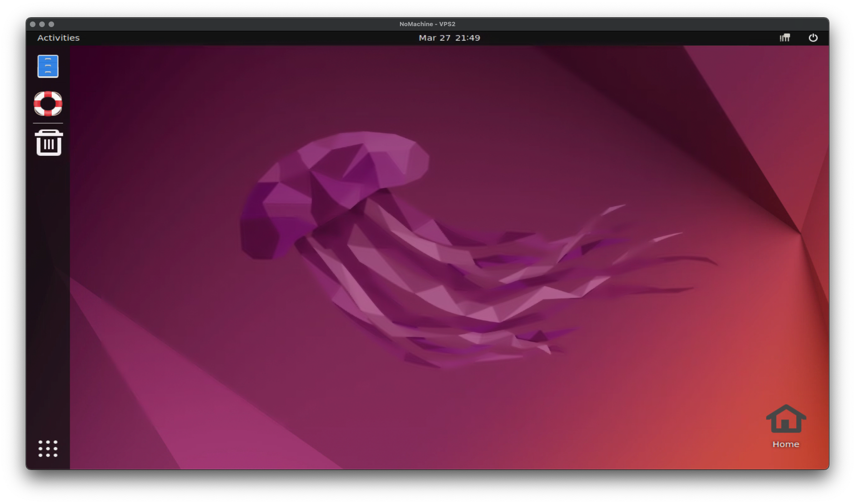Click the NoMachine window close button

[33, 24]
